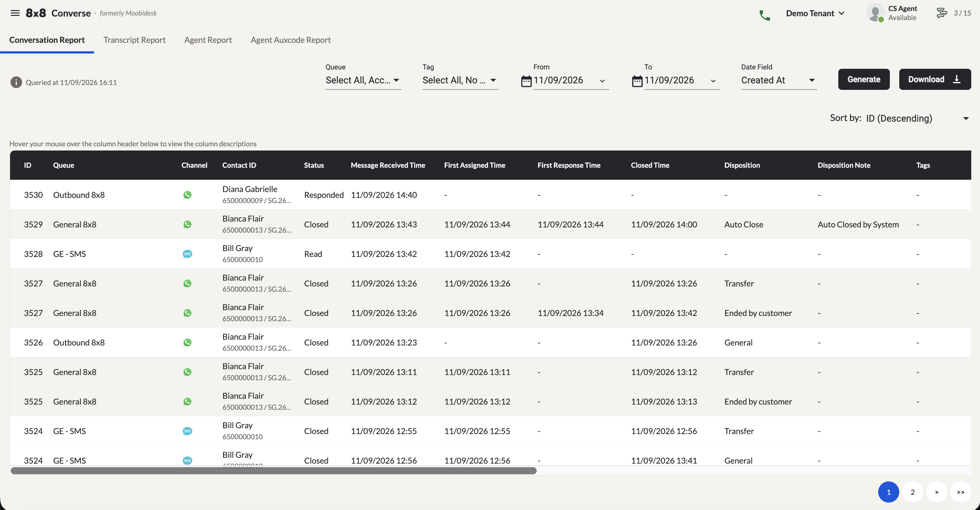Image resolution: width=980 pixels, height=510 pixels.
Task: Click the WhatsApp icon in row 3526
Action: coord(187,342)
